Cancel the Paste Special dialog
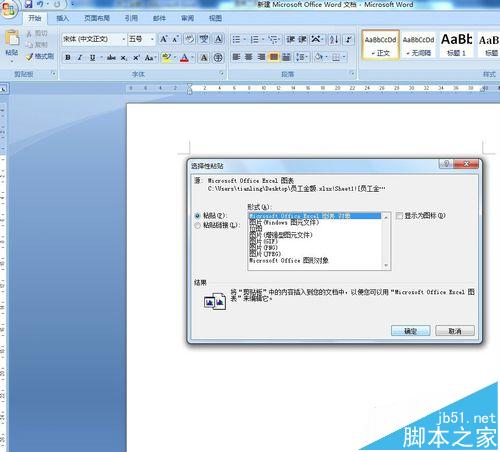Image resolution: width=500 pixels, height=452 pixels. click(455, 331)
